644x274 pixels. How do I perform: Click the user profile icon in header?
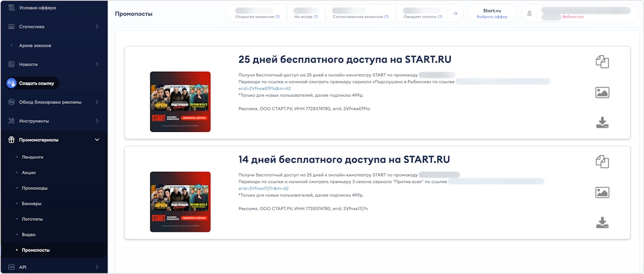click(529, 13)
